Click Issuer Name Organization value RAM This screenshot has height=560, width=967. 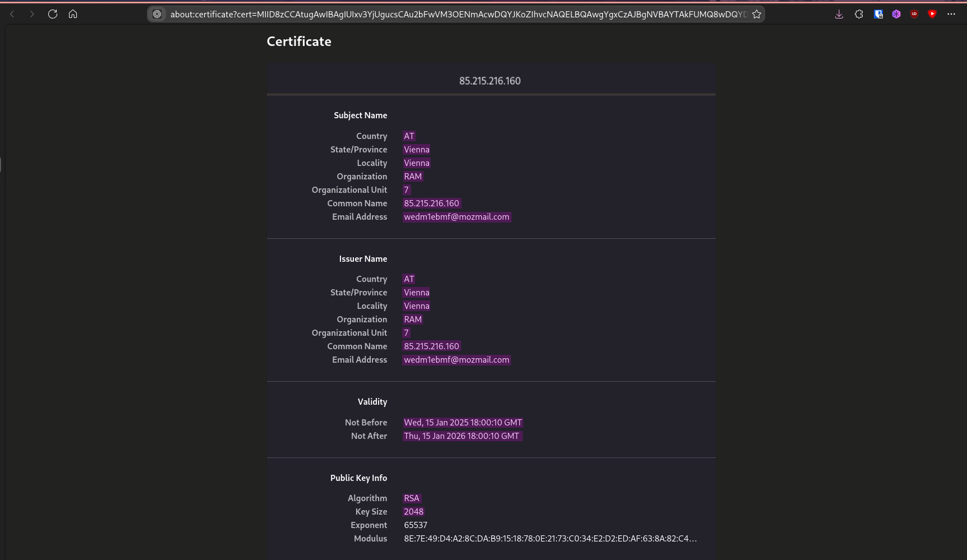click(413, 320)
